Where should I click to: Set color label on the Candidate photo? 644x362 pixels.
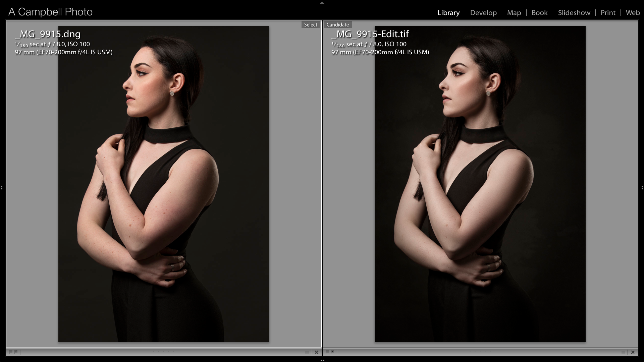[623, 352]
